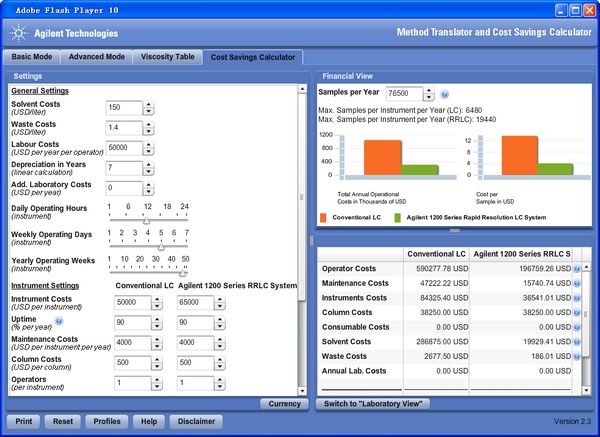Click Settings panel scrollbar down arrow
The width and height of the screenshot is (600, 437).
tap(302, 391)
